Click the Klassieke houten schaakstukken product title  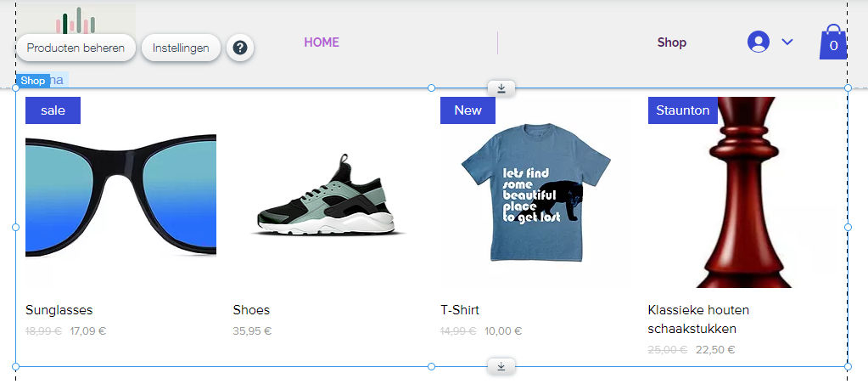tap(698, 319)
